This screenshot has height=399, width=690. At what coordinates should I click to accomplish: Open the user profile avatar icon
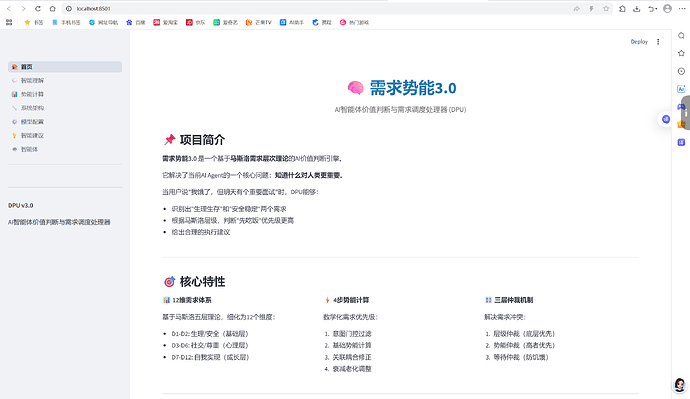(668, 9)
